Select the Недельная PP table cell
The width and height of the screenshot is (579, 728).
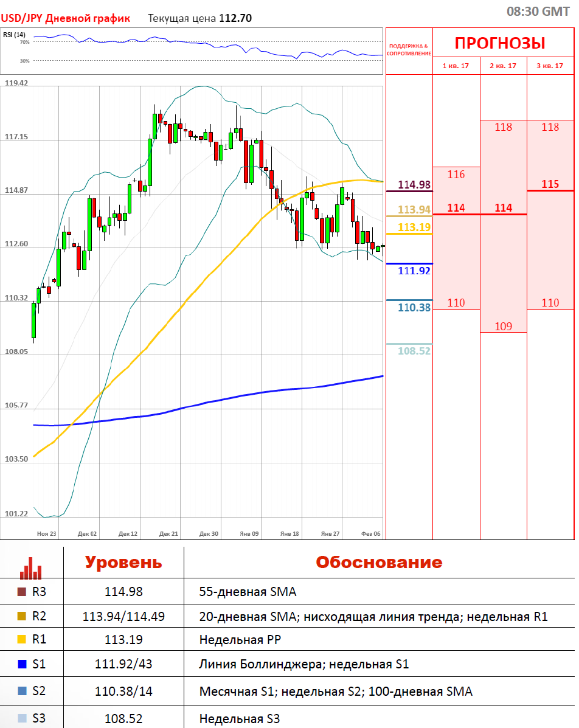point(239,640)
